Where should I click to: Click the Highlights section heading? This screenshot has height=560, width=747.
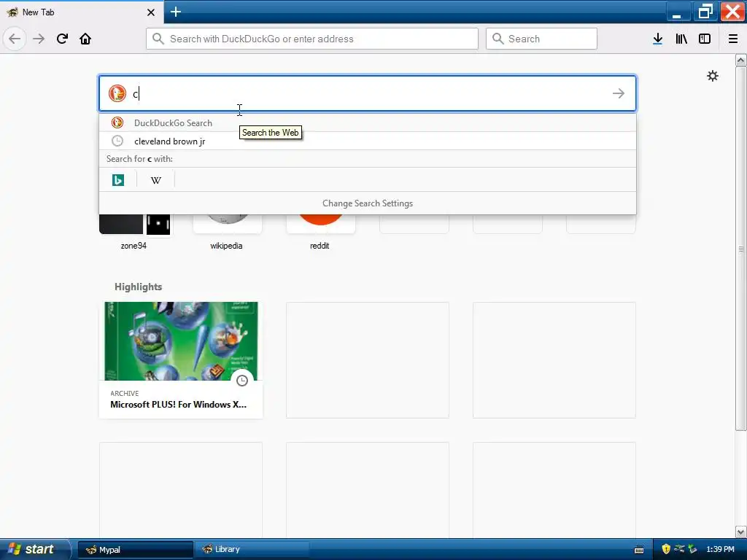(138, 287)
